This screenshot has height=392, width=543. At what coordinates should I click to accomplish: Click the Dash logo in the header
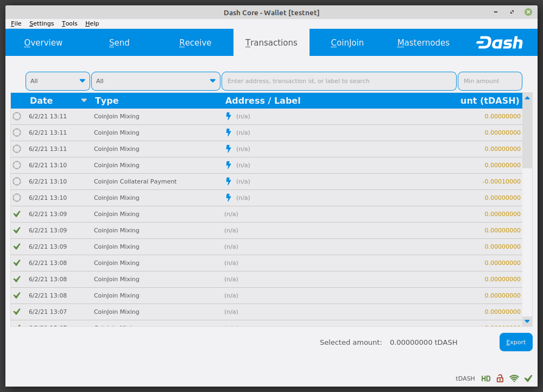tap(499, 43)
